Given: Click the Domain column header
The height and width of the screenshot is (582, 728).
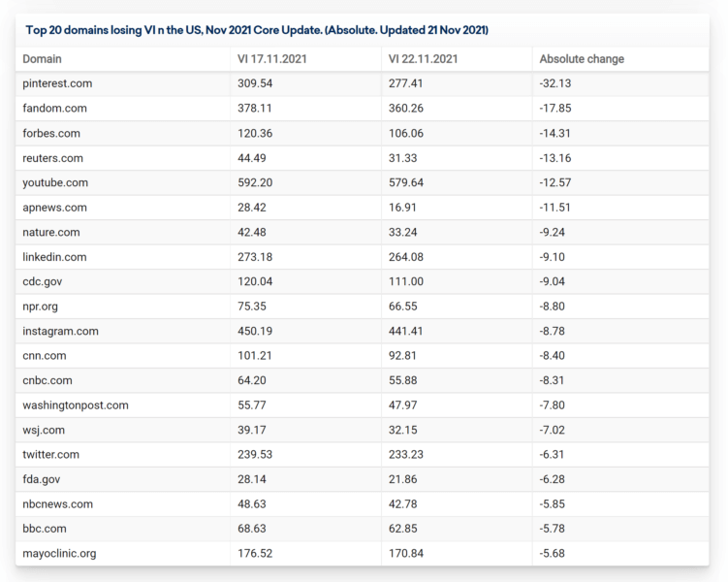Looking at the screenshot, I should coord(42,59).
